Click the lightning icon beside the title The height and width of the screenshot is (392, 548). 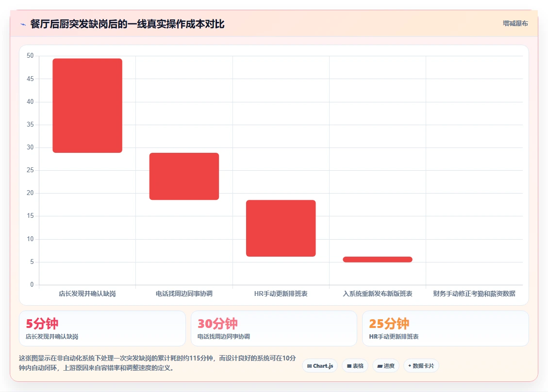pos(23,24)
